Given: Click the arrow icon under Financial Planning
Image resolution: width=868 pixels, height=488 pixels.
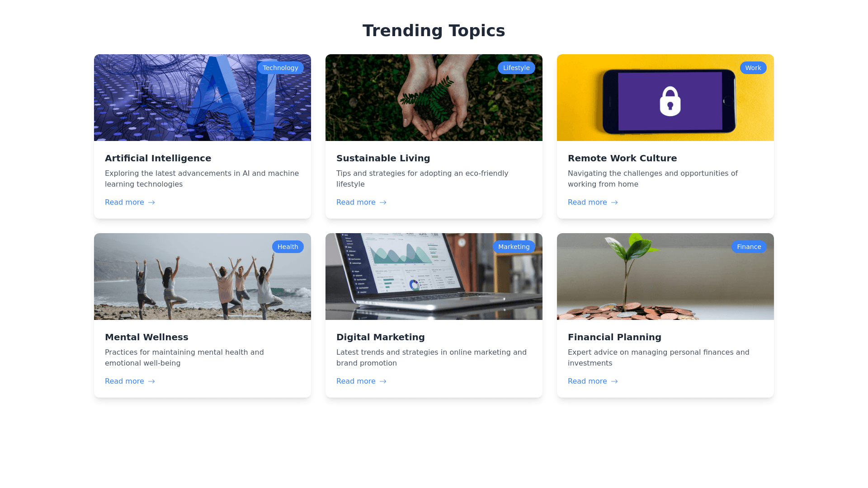Looking at the screenshot, I should click(x=614, y=381).
